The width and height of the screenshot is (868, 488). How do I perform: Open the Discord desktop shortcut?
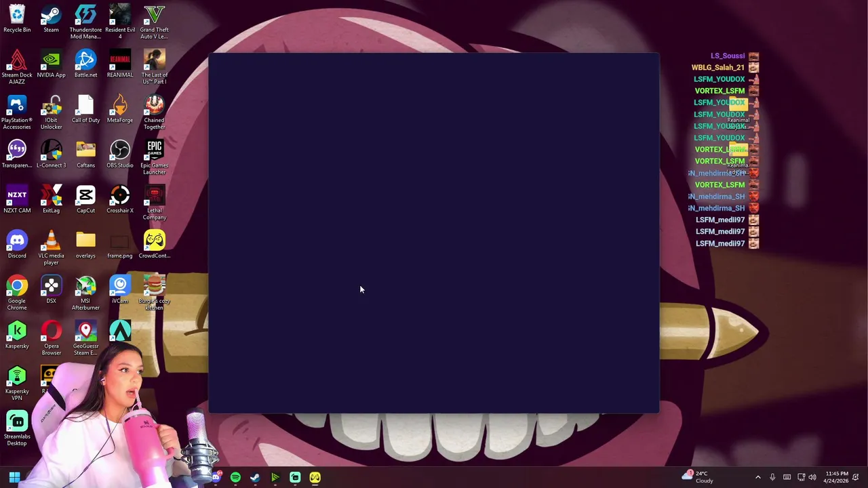(17, 245)
